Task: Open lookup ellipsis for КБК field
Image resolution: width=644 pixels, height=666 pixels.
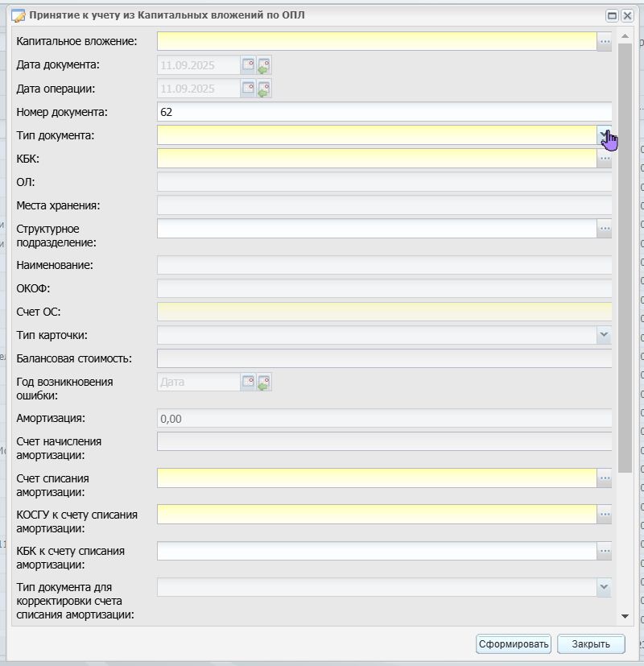Action: click(604, 159)
